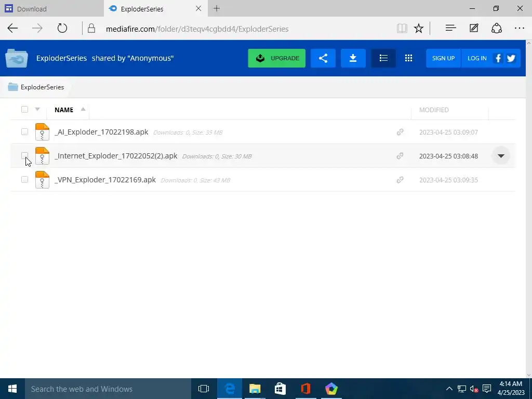Open the Action Center notifications icon

coord(487,389)
